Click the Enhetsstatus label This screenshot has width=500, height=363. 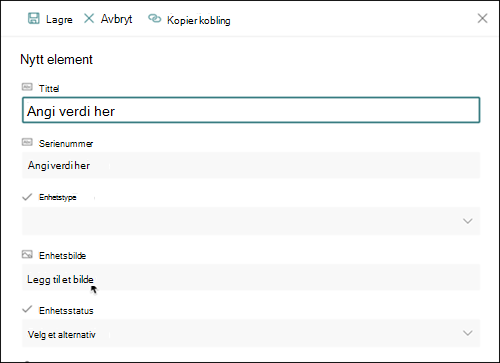point(66,311)
